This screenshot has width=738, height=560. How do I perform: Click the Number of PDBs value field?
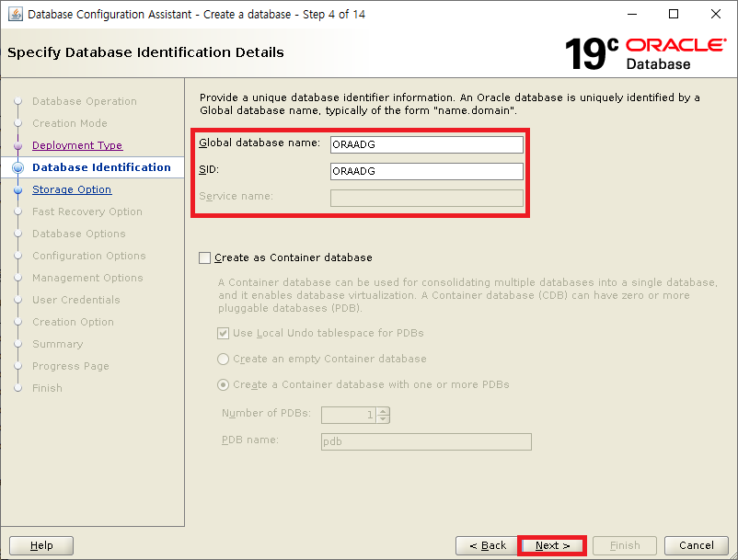[x=349, y=415]
